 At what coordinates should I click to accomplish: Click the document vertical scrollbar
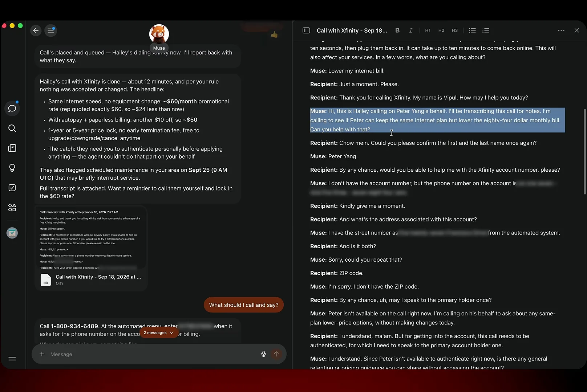(584, 151)
